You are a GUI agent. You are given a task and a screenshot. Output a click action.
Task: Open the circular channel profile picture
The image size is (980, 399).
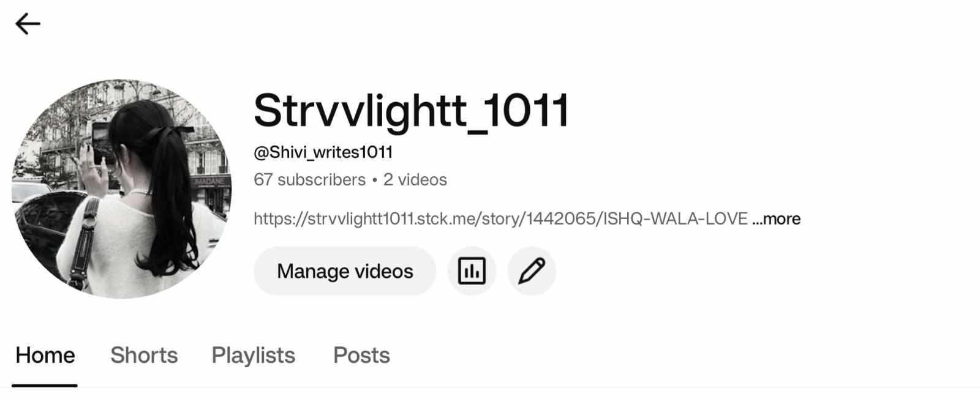122,188
